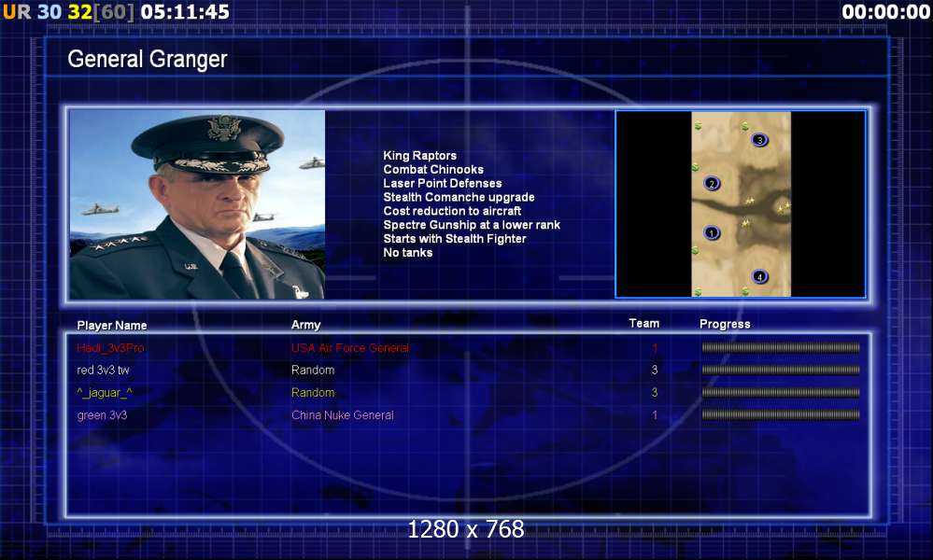This screenshot has height=560, width=933.
Task: Click green 3v3's loading progress bar
Action: pos(781,415)
